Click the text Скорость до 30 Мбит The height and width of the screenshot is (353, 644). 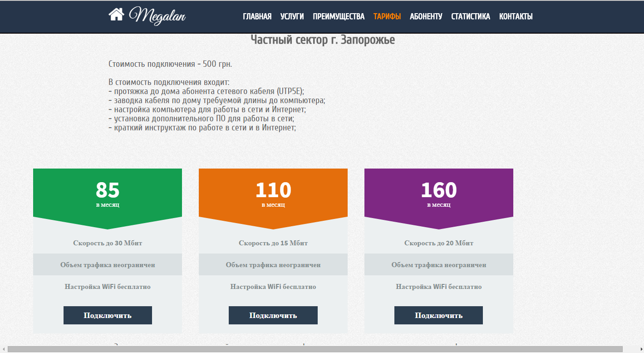pos(108,243)
